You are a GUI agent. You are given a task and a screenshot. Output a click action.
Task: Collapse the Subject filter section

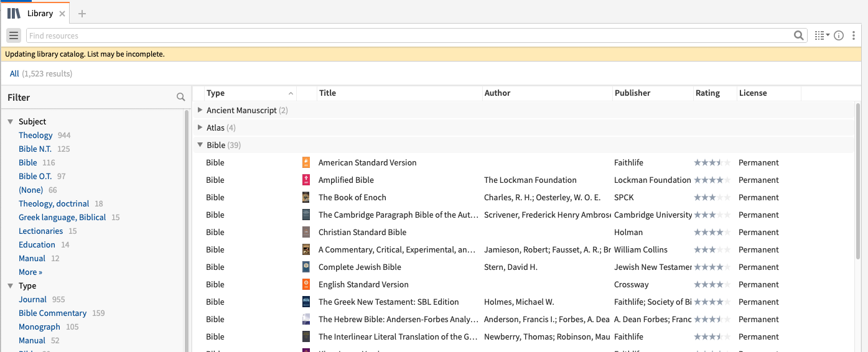(x=11, y=122)
